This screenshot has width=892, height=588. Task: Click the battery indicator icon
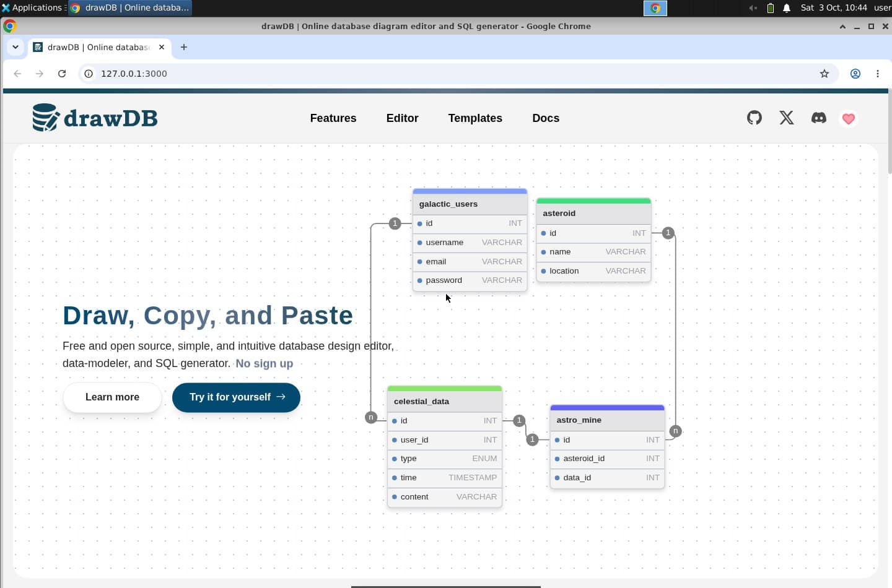pos(771,8)
